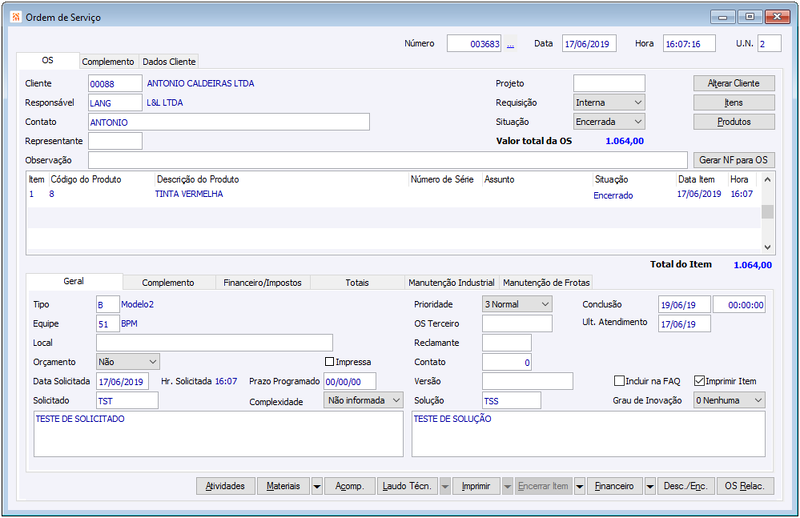Click the items list scroll-up arrow
Screen dimensions: 800x518
coord(767,180)
